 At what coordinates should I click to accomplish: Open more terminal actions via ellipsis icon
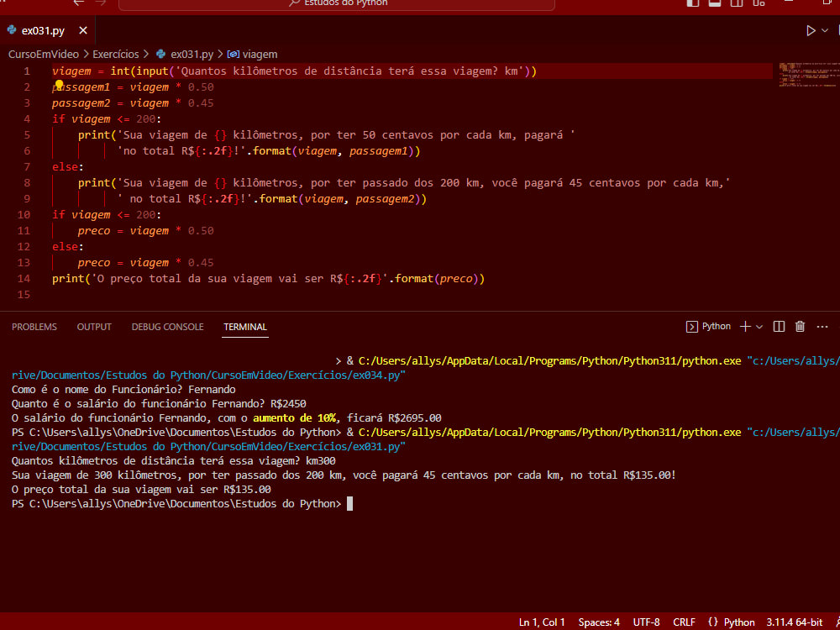coord(822,326)
